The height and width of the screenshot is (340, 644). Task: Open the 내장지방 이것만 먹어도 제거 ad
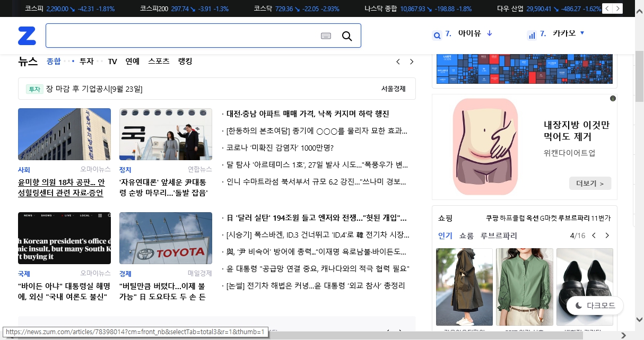pos(577,131)
